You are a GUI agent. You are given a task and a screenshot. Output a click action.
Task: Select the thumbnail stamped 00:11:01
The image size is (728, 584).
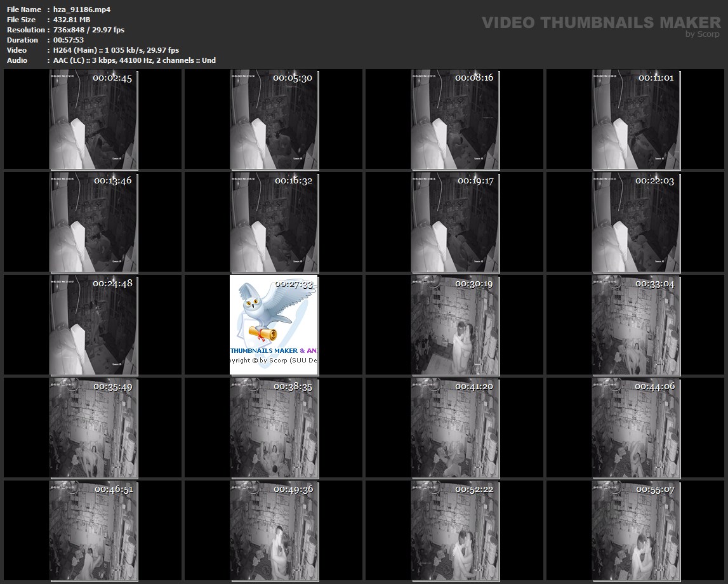click(635, 119)
